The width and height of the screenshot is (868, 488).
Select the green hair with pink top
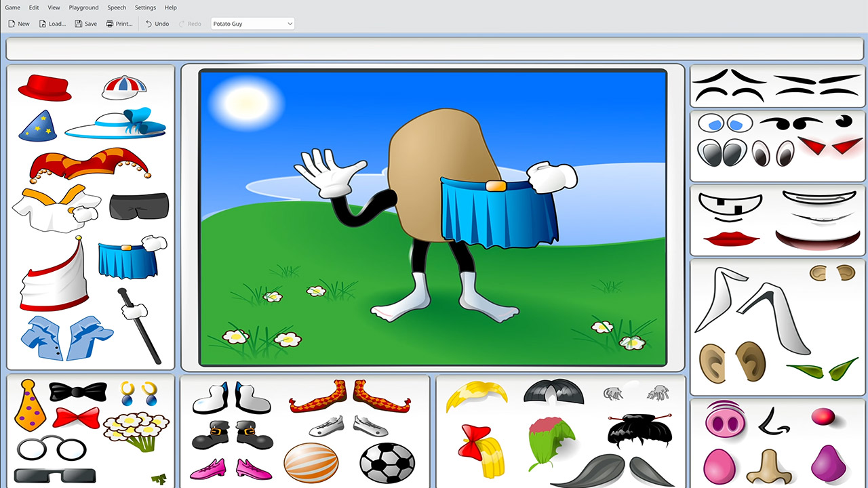[551, 444]
